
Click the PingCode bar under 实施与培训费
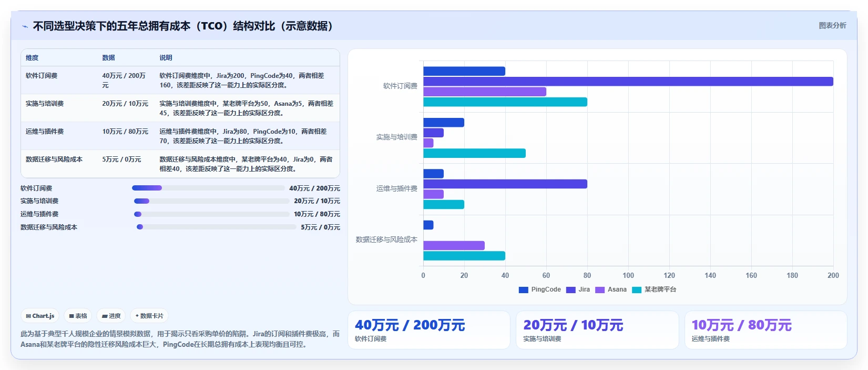coord(444,123)
